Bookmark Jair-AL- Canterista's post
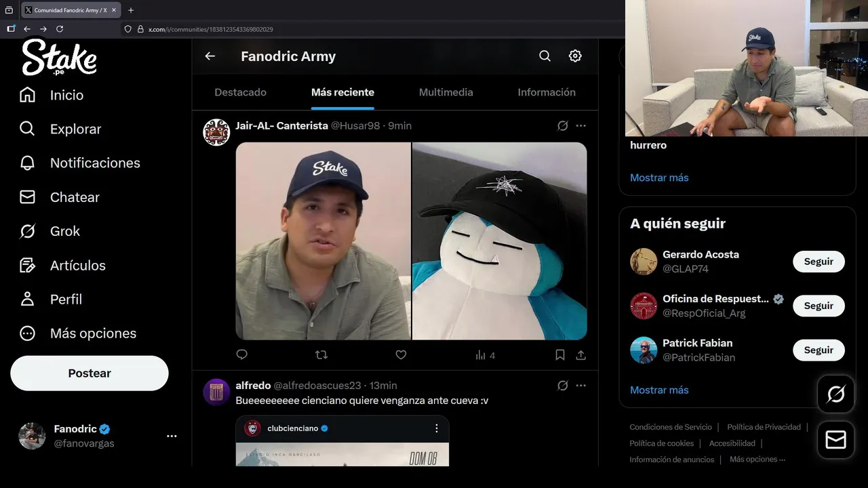 tap(560, 354)
